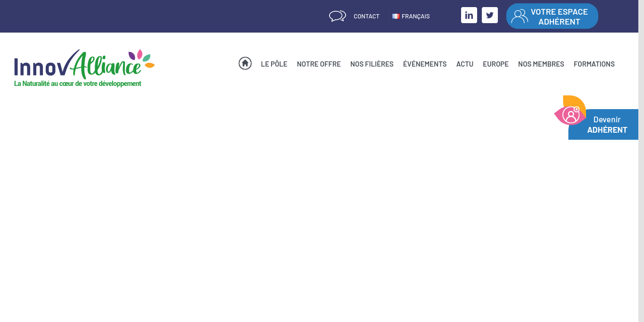Screen dimensions: 644x322
Task: Select the home icon in the navigation bar
Action: [x=245, y=63]
